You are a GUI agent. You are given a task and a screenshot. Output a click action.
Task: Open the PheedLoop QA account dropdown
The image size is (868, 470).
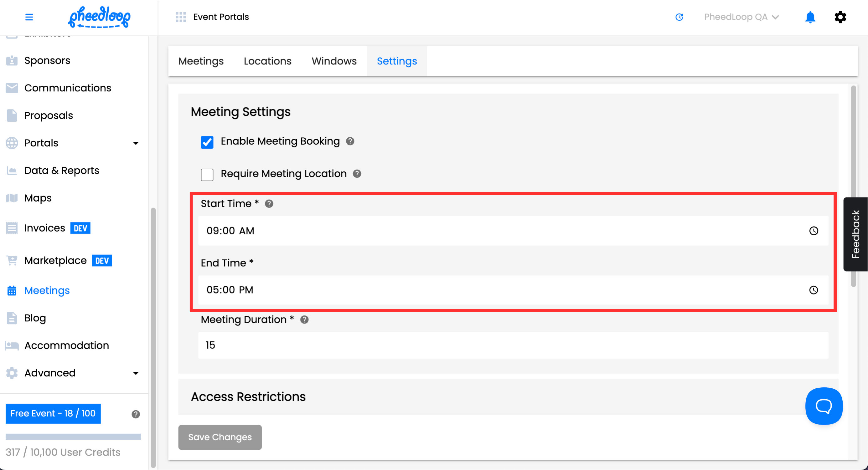(741, 17)
